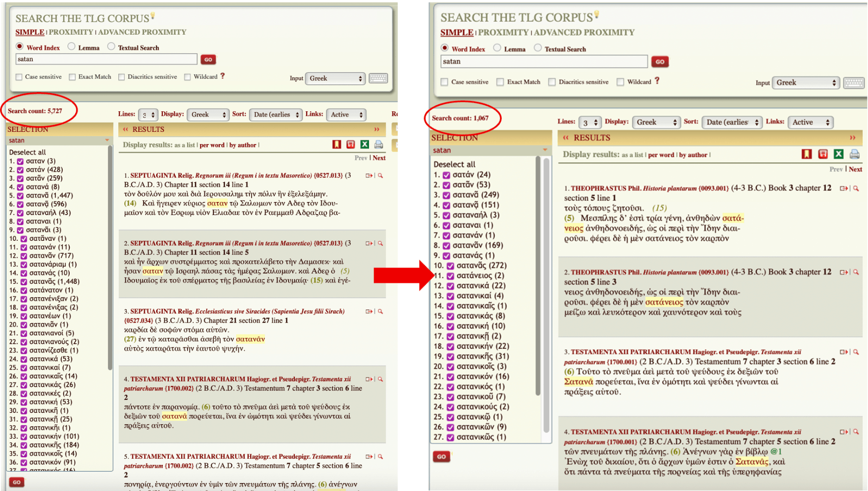Enable Diacritics sensitive in the right search form
The height and width of the screenshot is (491, 868).
[552, 82]
